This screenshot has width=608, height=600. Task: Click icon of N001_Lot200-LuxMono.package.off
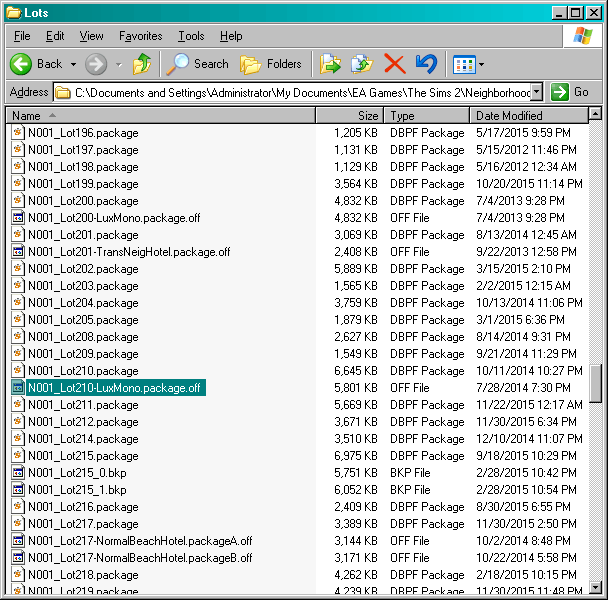(17, 217)
